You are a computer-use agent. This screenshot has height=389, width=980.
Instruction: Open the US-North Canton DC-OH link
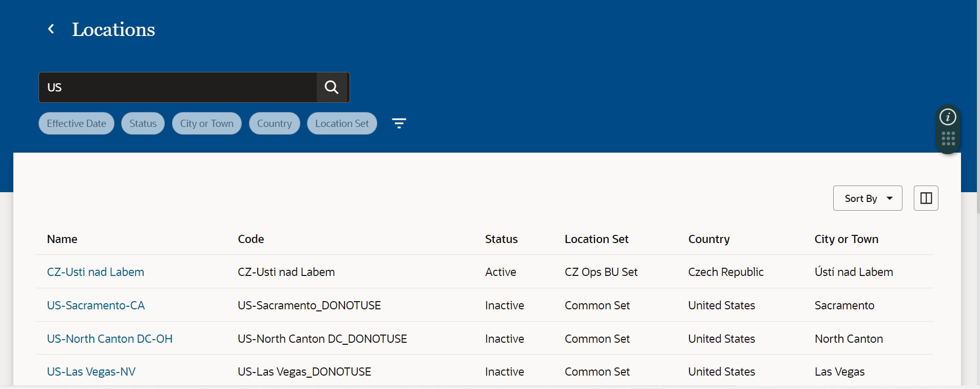pos(110,339)
